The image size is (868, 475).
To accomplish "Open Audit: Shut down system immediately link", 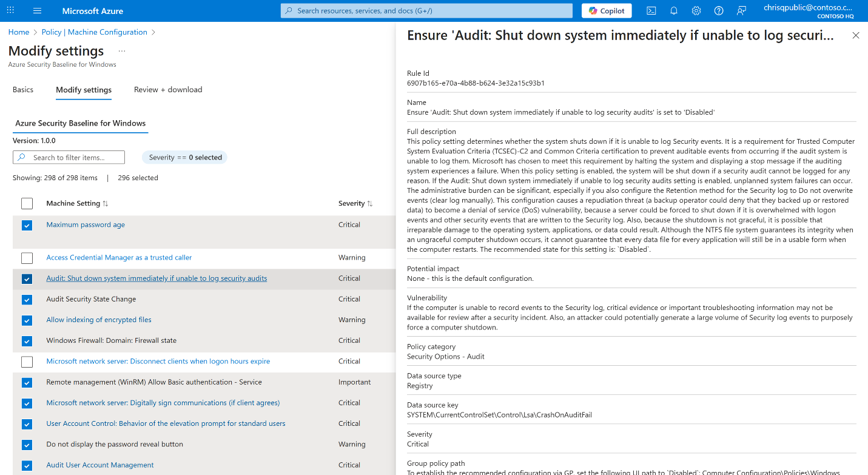I will [156, 278].
